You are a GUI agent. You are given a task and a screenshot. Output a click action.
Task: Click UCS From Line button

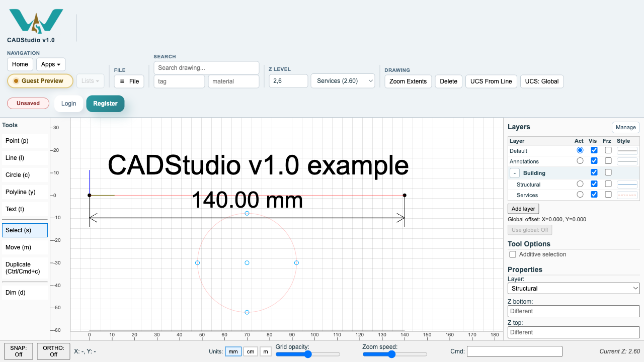pyautogui.click(x=491, y=81)
